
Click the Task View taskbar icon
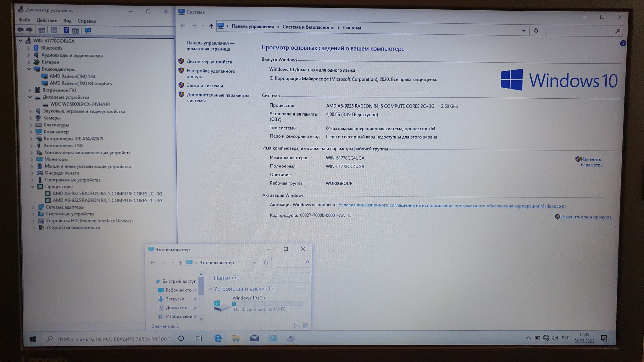(x=199, y=338)
